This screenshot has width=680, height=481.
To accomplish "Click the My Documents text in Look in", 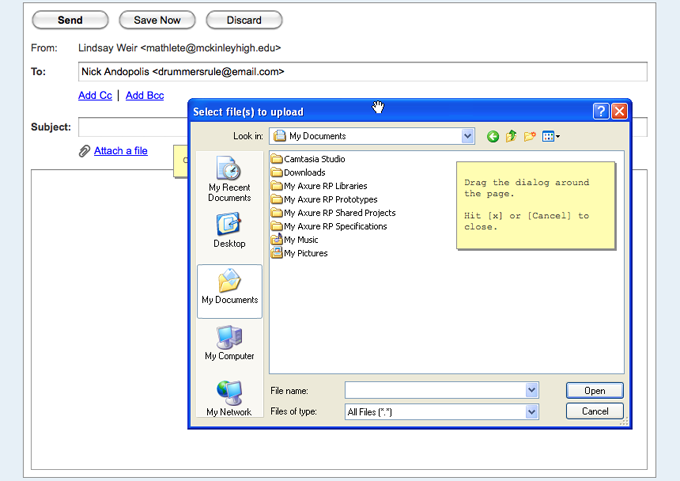I will (x=317, y=136).
